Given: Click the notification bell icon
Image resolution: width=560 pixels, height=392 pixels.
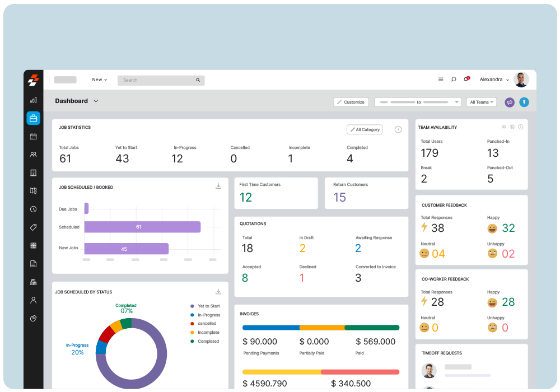Looking at the screenshot, I should 466,80.
